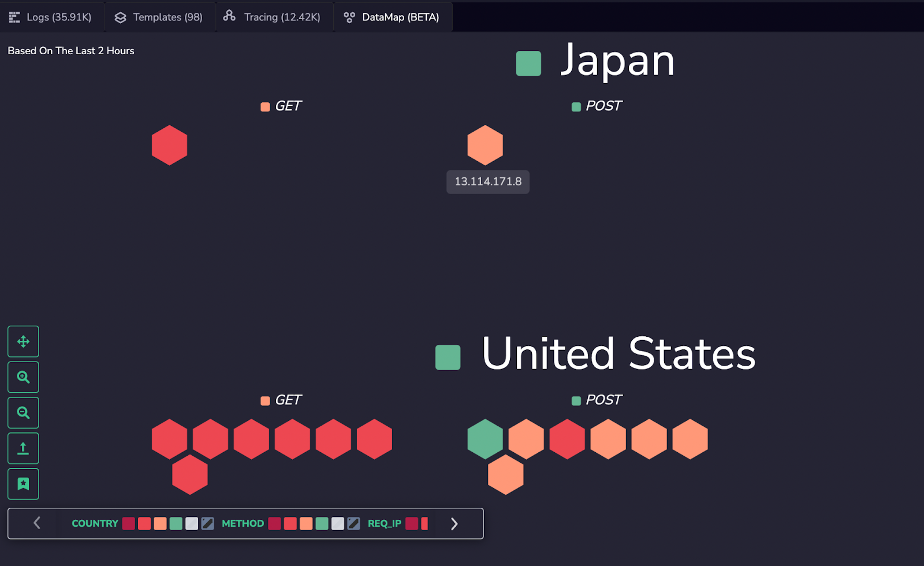Click the United States group heading
Screen dimensions: 924x566
(x=619, y=353)
